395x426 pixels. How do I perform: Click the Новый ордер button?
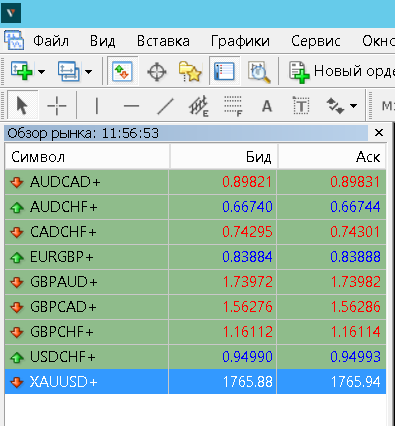(342, 71)
